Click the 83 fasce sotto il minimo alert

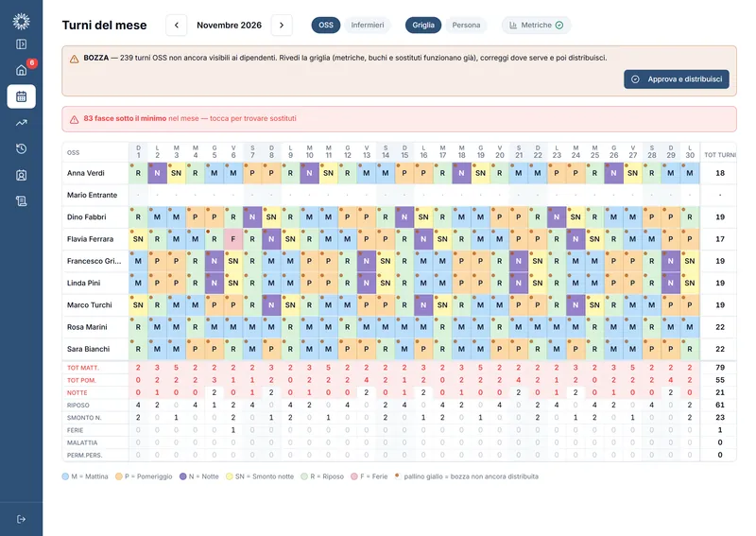[399, 119]
